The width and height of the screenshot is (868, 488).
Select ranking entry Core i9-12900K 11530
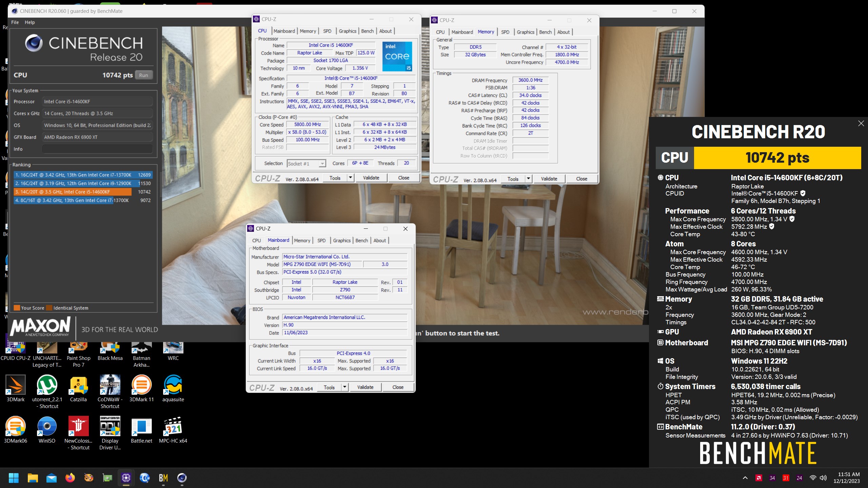(83, 183)
